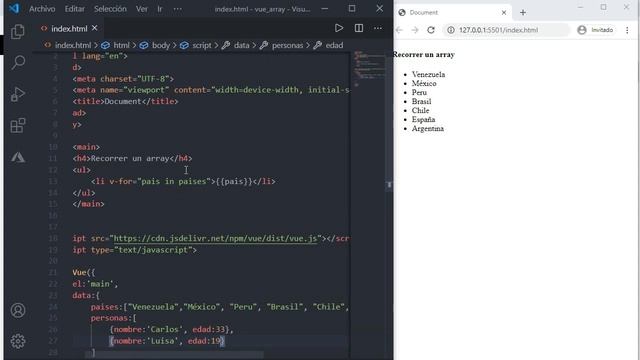Open the Editar menu

pyautogui.click(x=74, y=9)
